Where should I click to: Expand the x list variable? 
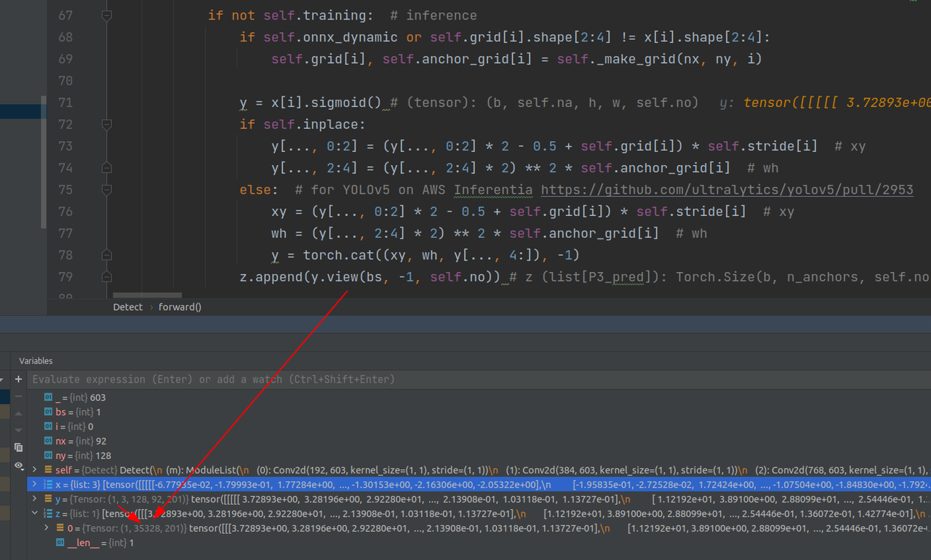pos(35,484)
